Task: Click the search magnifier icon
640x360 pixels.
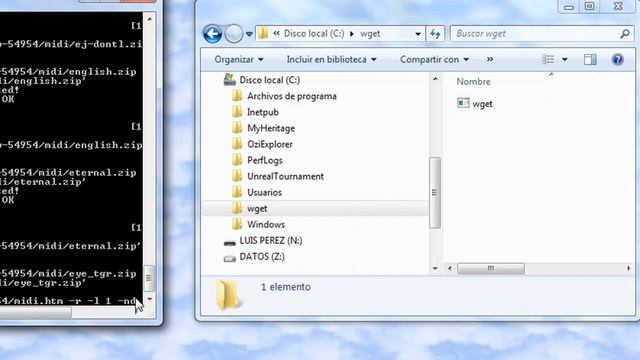Action: (x=625, y=34)
